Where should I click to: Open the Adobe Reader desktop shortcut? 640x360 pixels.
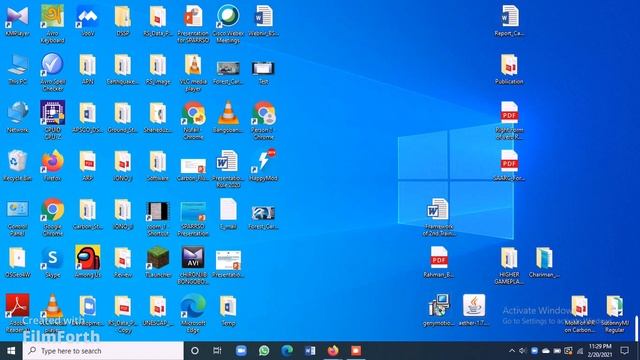pyautogui.click(x=17, y=313)
